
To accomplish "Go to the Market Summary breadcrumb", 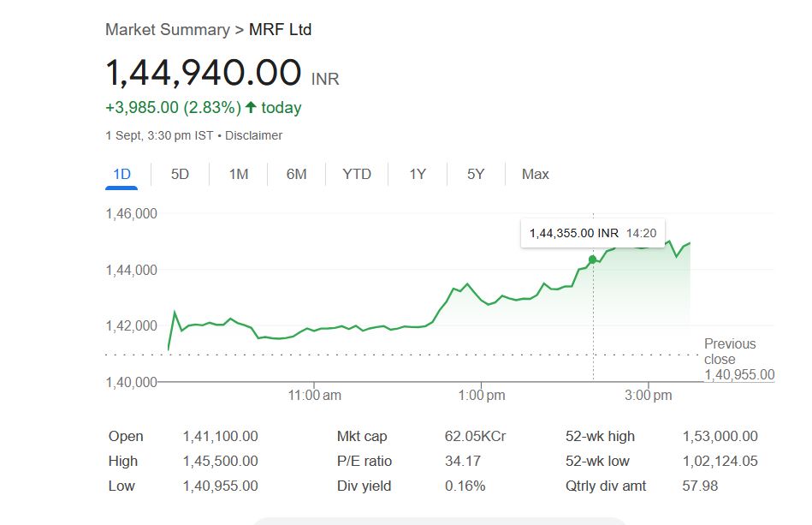I will click(x=168, y=30).
